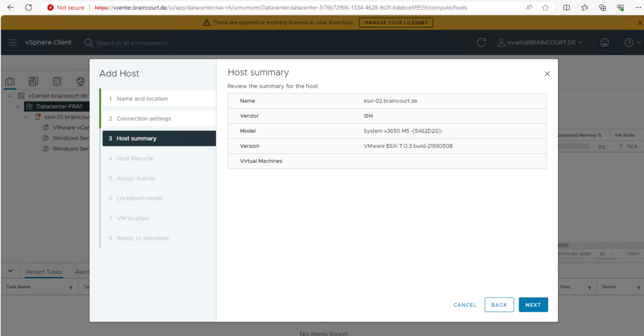Switch to VMs and Templates inventory icon

click(x=34, y=81)
